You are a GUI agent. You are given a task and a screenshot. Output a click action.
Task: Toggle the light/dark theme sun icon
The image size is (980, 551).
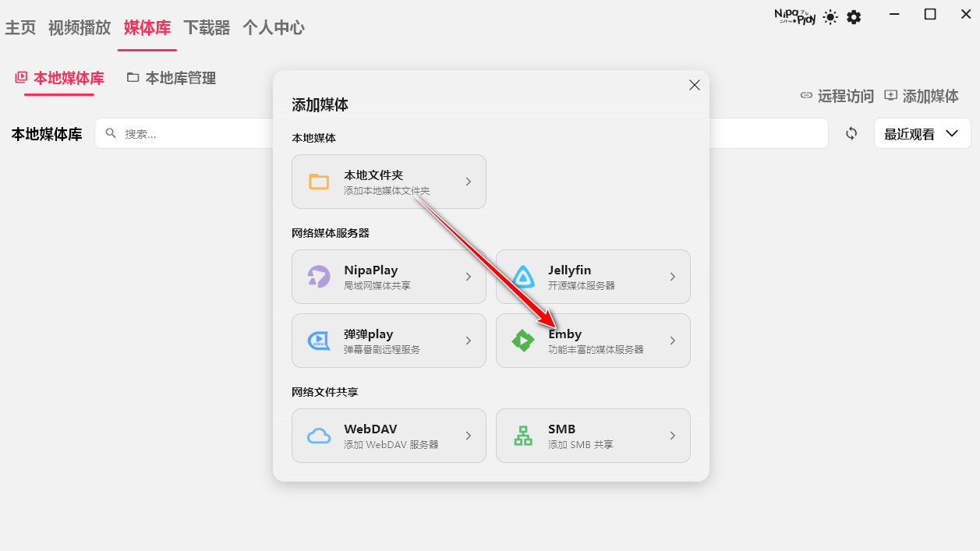pyautogui.click(x=830, y=17)
